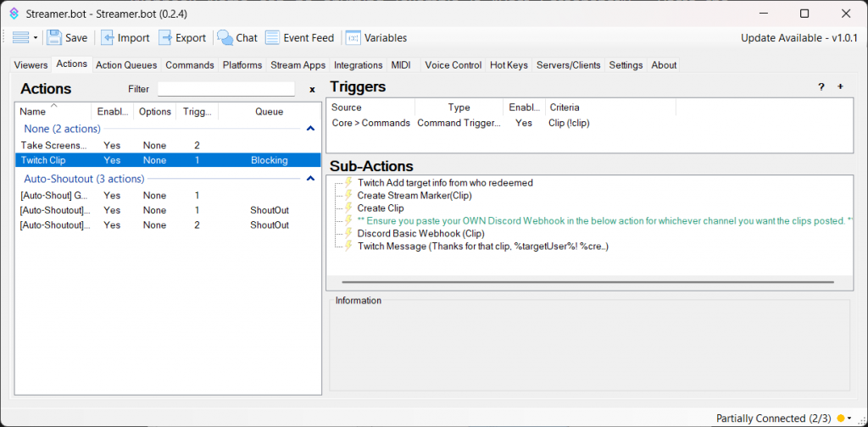Click the Export arrow icon
The height and width of the screenshot is (427, 868).
pyautogui.click(x=165, y=38)
